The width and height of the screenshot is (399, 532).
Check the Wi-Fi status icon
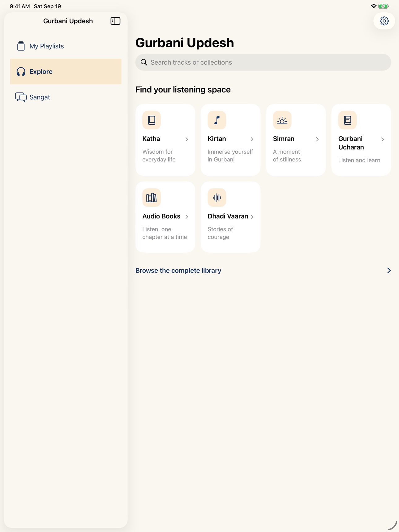pos(374,6)
